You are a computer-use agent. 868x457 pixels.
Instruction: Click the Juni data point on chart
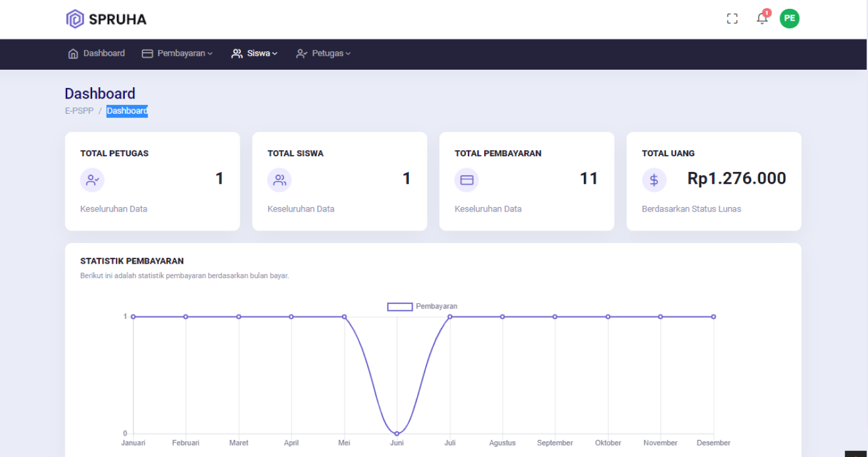[397, 433]
